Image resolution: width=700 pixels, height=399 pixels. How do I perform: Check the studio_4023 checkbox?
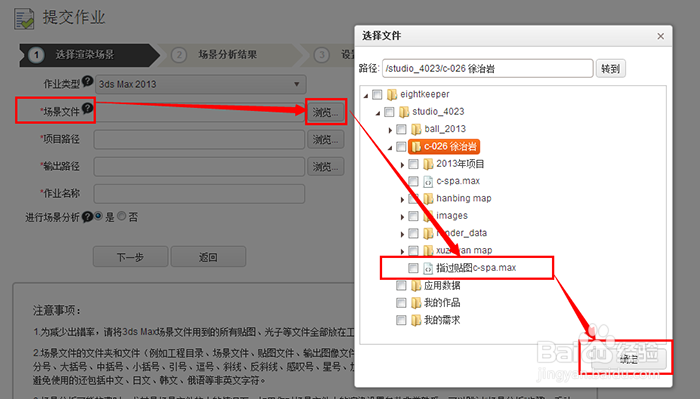click(x=389, y=112)
